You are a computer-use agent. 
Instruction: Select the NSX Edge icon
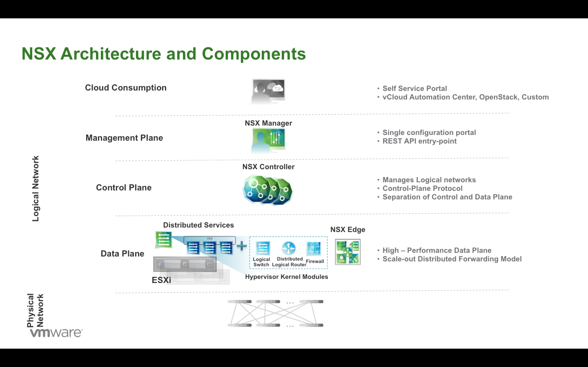click(x=347, y=252)
